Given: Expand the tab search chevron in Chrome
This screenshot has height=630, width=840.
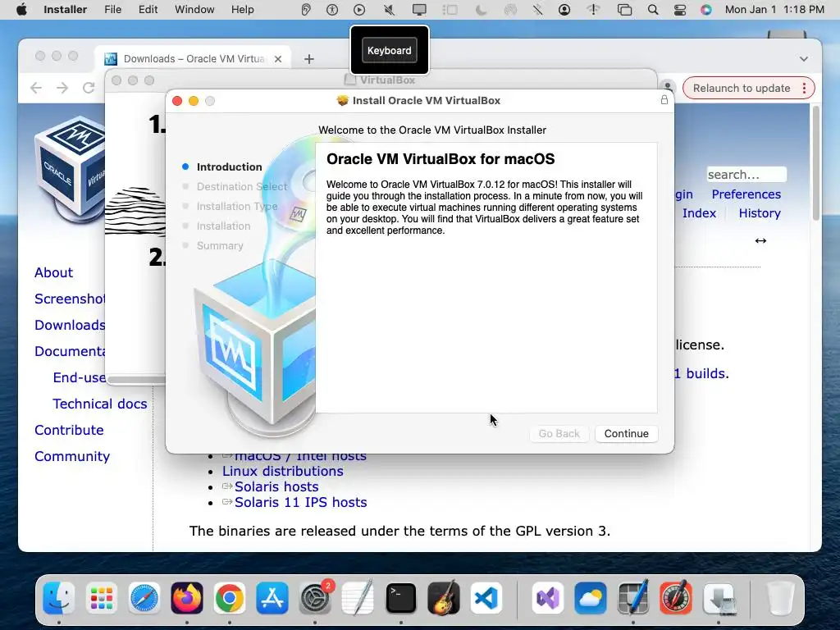Looking at the screenshot, I should (804, 59).
